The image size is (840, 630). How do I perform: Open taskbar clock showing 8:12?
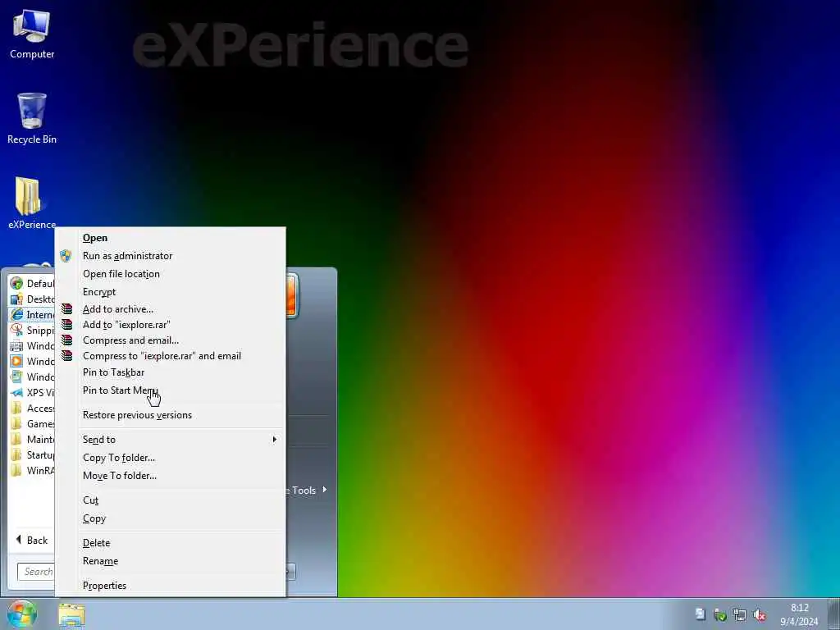799,614
